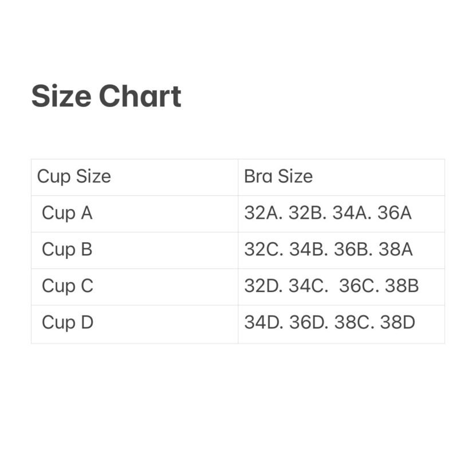
Task: Click the 38A bra size text
Action: (396, 250)
